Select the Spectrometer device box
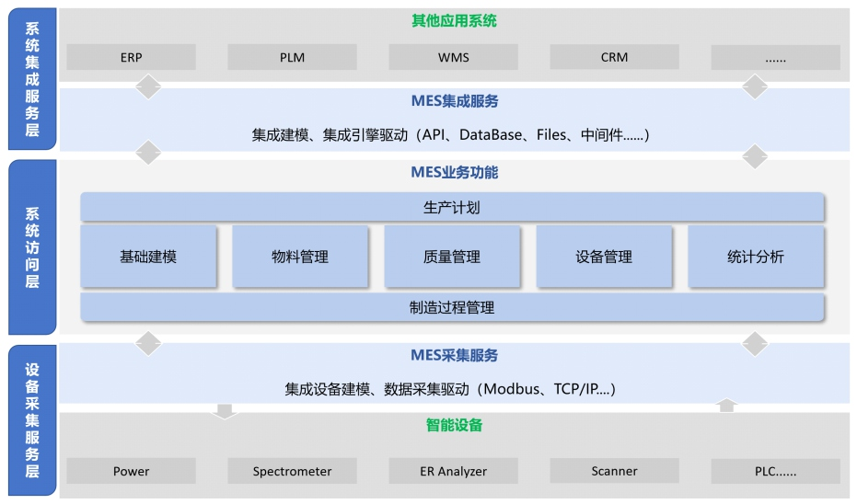 coord(293,471)
